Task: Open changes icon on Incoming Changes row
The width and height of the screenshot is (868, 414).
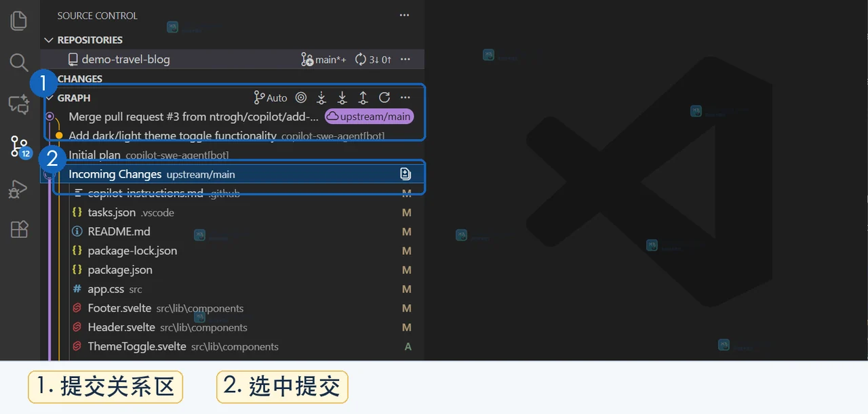Action: tap(406, 174)
